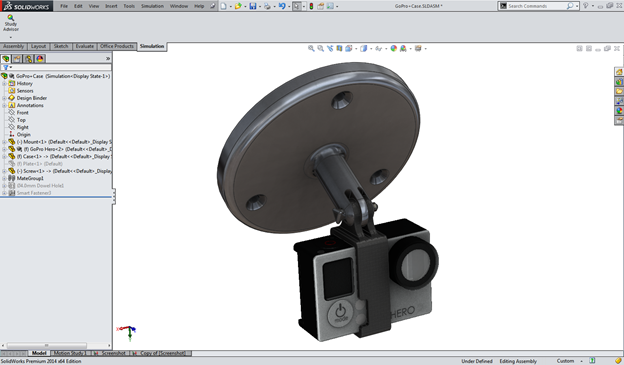This screenshot has width=624, height=365.
Task: Open the Motion Study 1 bottom tab
Action: [x=69, y=353]
